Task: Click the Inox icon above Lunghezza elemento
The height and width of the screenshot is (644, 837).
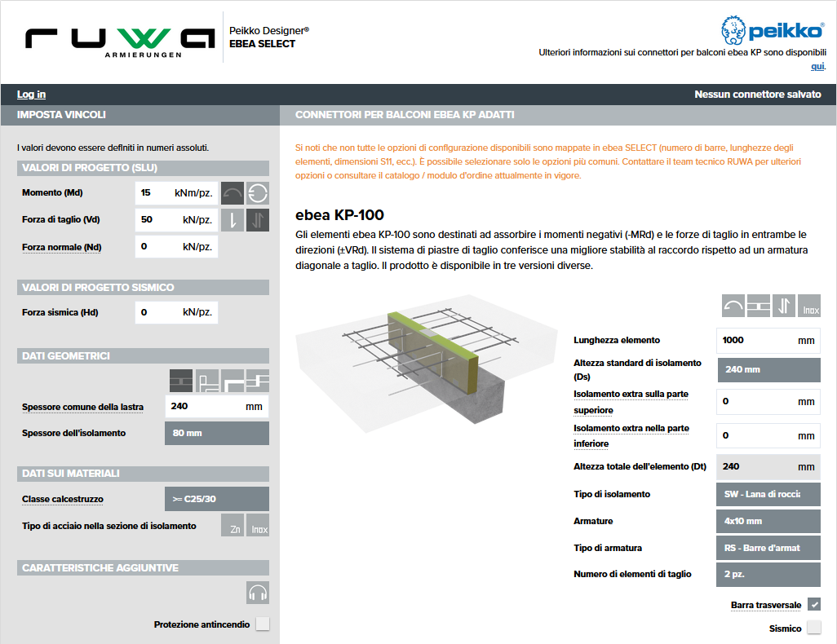Action: (x=809, y=306)
